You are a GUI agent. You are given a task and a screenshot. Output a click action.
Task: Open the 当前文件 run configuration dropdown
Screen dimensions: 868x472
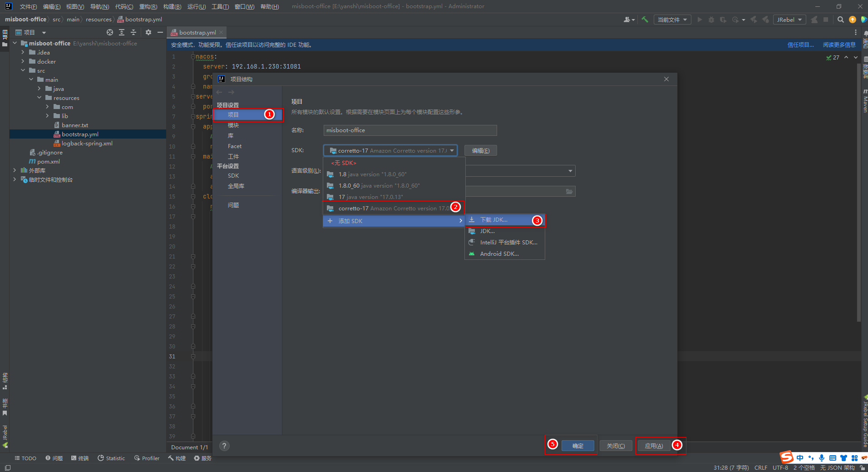click(x=672, y=20)
